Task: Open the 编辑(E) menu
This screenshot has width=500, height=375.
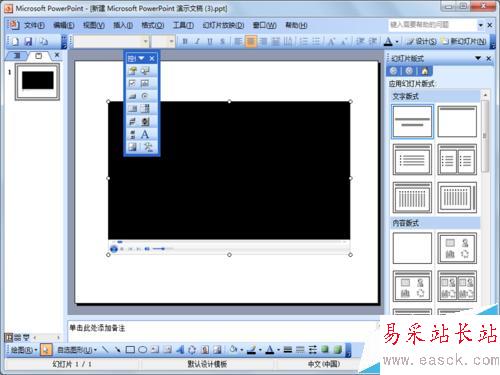Action: [64, 25]
